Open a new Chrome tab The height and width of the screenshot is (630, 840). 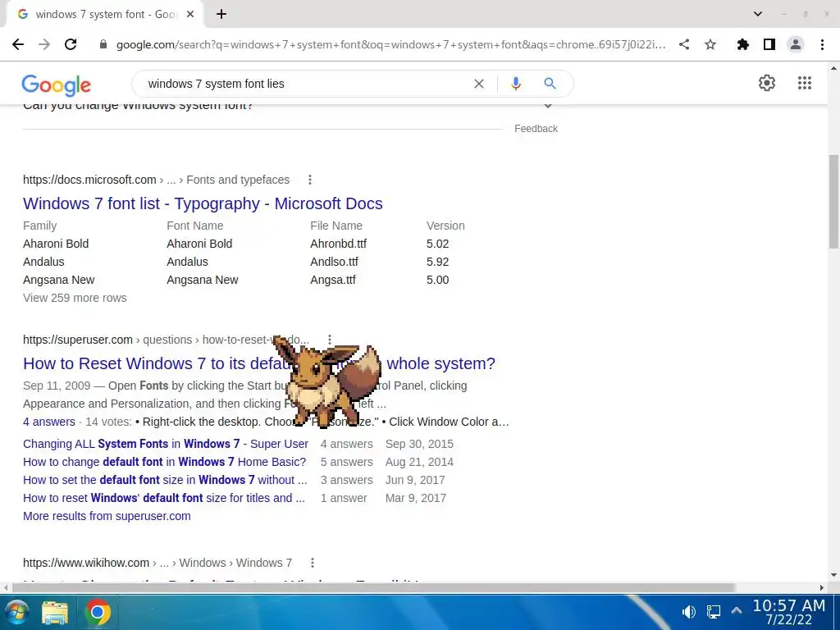[x=221, y=15]
